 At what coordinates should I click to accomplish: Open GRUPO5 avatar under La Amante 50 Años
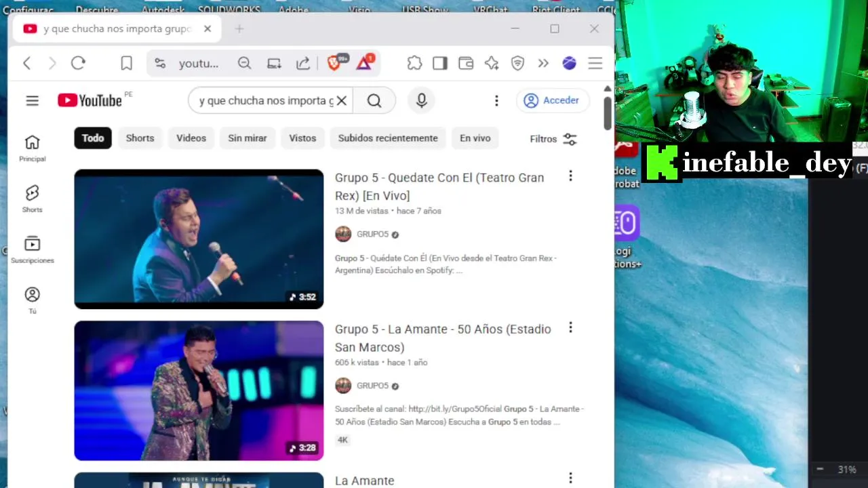coord(343,386)
